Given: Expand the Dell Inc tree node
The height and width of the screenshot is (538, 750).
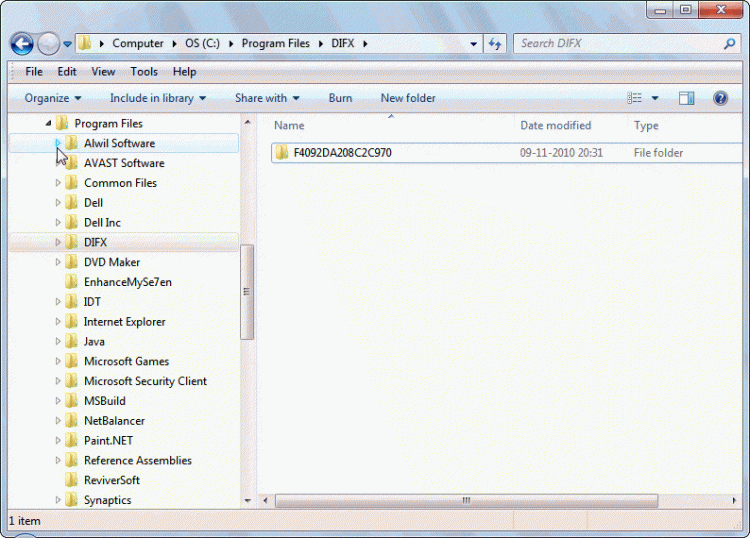Looking at the screenshot, I should coord(58,222).
